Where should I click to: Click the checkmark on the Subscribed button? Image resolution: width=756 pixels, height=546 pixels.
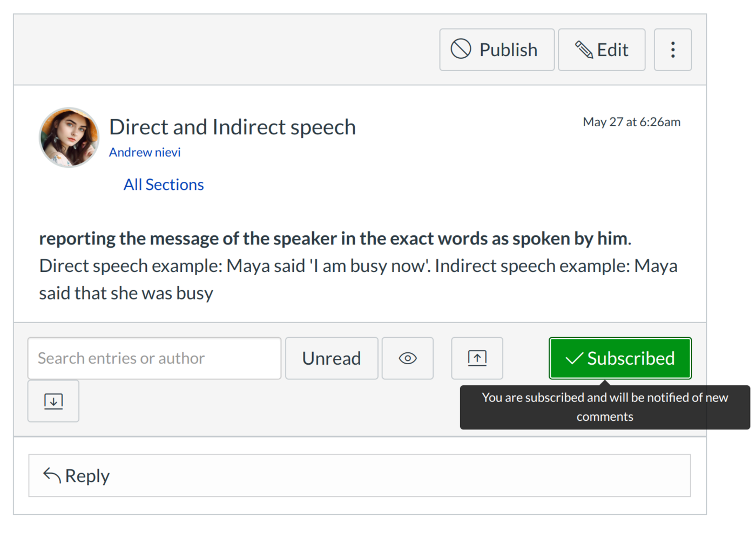point(573,358)
